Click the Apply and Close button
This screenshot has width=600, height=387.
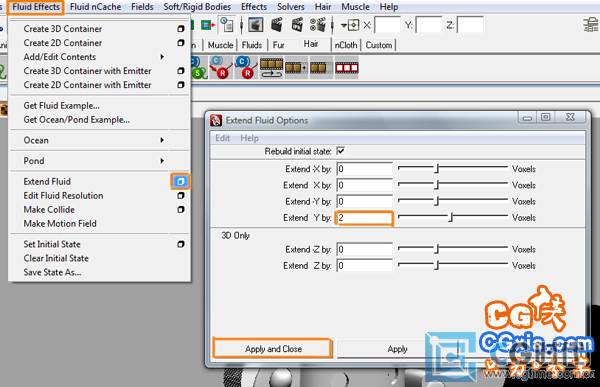coord(273,349)
